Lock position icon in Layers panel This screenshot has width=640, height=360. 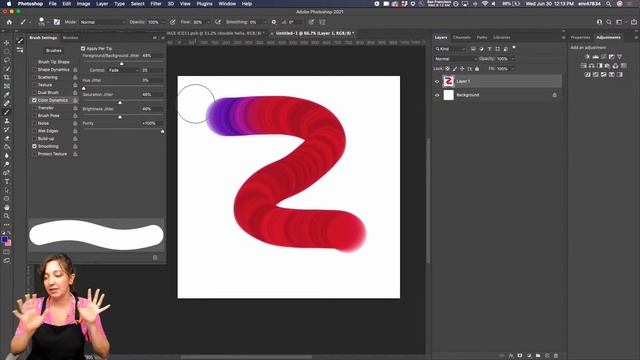[462, 69]
